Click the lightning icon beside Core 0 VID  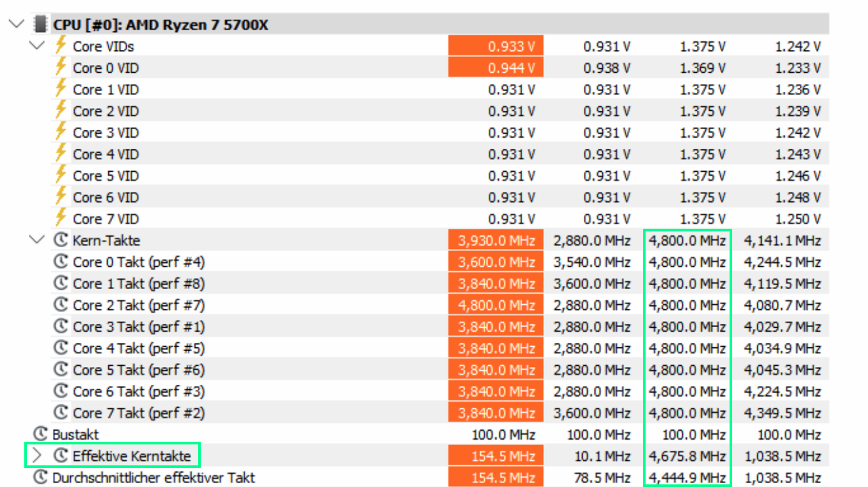tap(60, 67)
